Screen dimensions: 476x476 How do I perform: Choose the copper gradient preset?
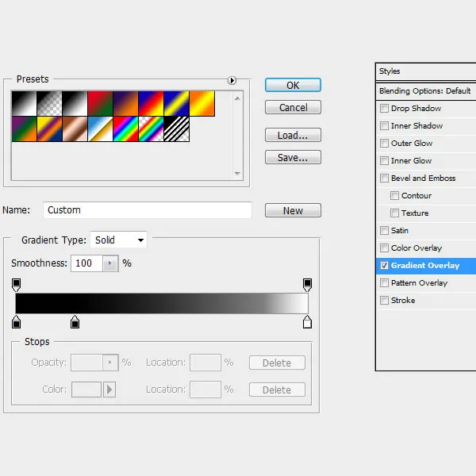pos(75,129)
